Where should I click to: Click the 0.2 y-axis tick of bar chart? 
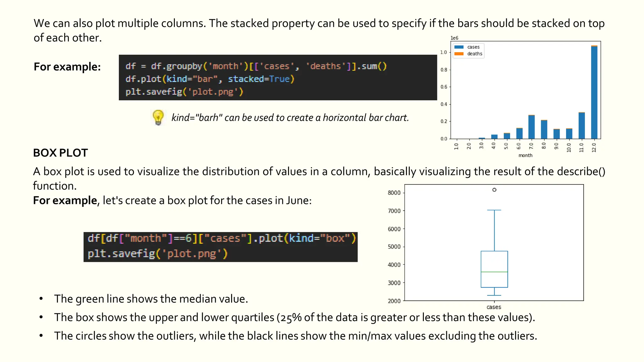pos(444,121)
